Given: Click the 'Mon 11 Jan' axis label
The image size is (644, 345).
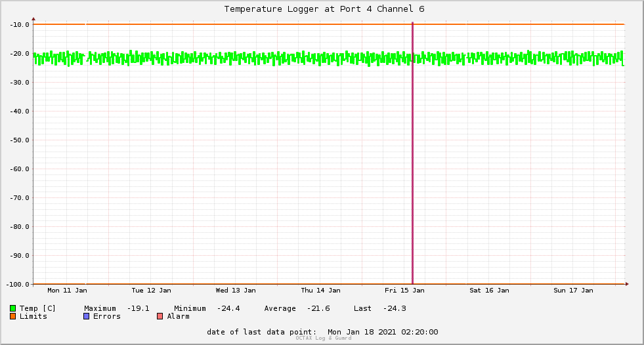Looking at the screenshot, I should pyautogui.click(x=68, y=291).
